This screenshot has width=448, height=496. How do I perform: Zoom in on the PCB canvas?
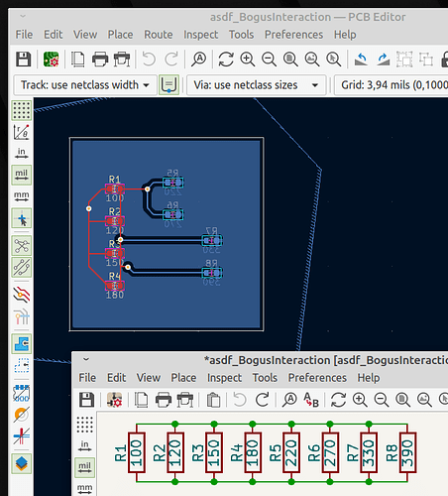(248, 60)
